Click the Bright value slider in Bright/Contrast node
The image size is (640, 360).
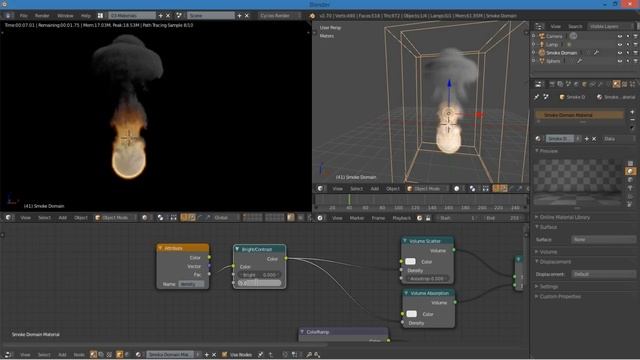click(x=259, y=275)
